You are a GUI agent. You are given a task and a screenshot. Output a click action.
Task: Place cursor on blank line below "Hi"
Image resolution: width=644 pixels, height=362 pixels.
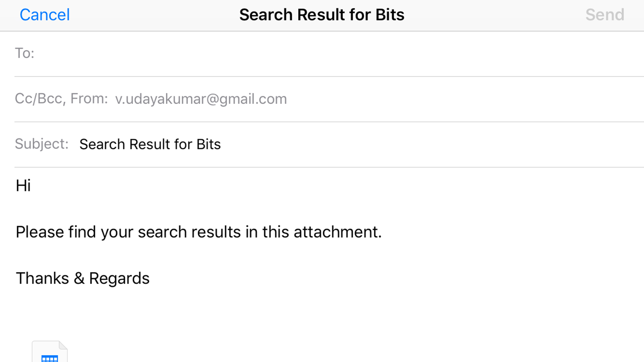tap(175, 209)
